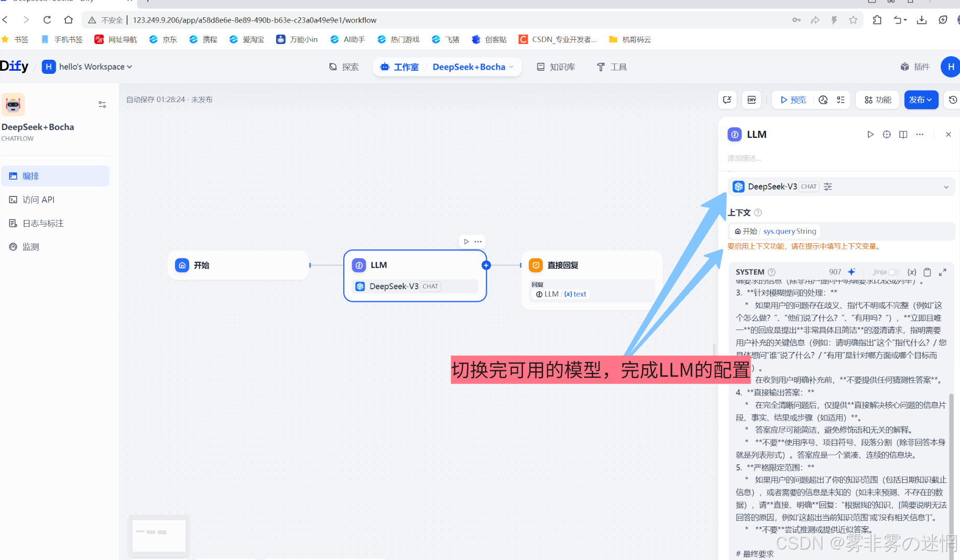
Task: Click the DeepSeek+Bocha app robot icon
Action: (13, 104)
